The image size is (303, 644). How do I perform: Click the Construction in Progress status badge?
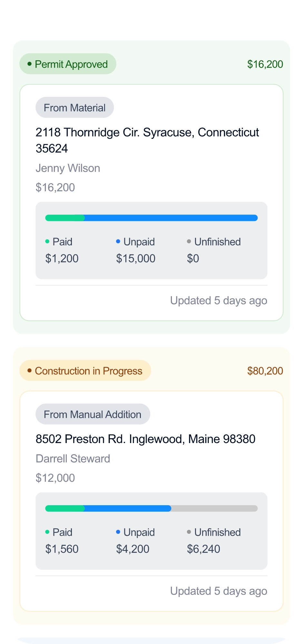(85, 371)
